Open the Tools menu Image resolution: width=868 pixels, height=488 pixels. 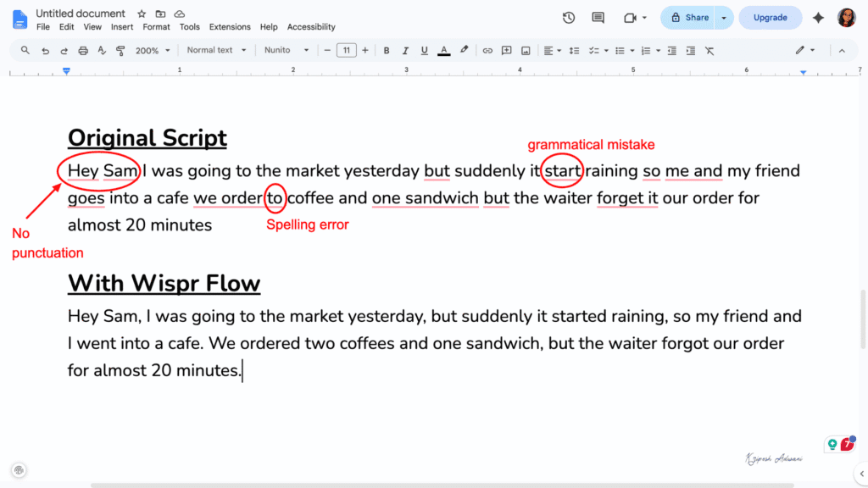click(x=189, y=27)
